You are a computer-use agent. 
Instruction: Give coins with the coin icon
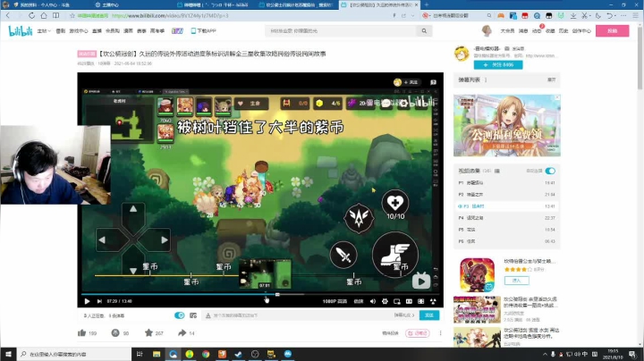tap(115, 332)
